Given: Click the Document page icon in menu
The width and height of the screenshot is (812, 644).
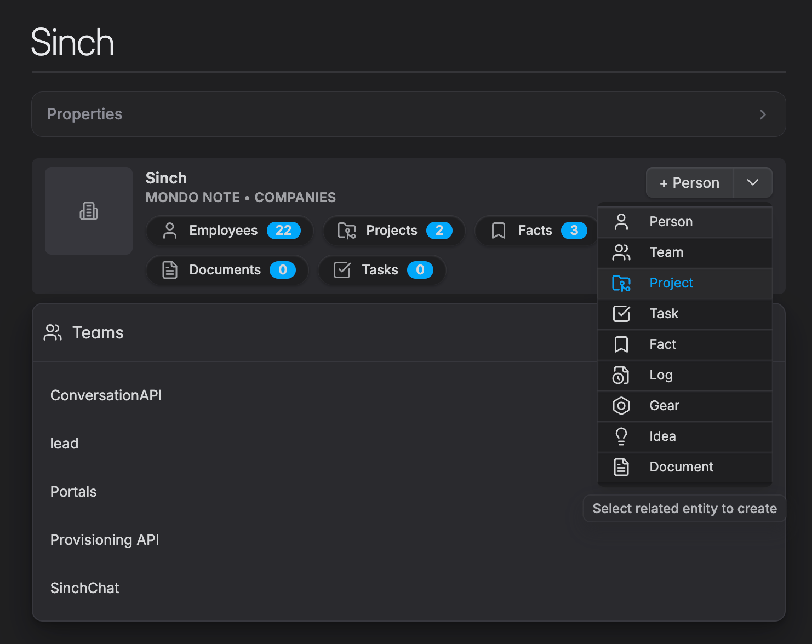Looking at the screenshot, I should tap(621, 467).
